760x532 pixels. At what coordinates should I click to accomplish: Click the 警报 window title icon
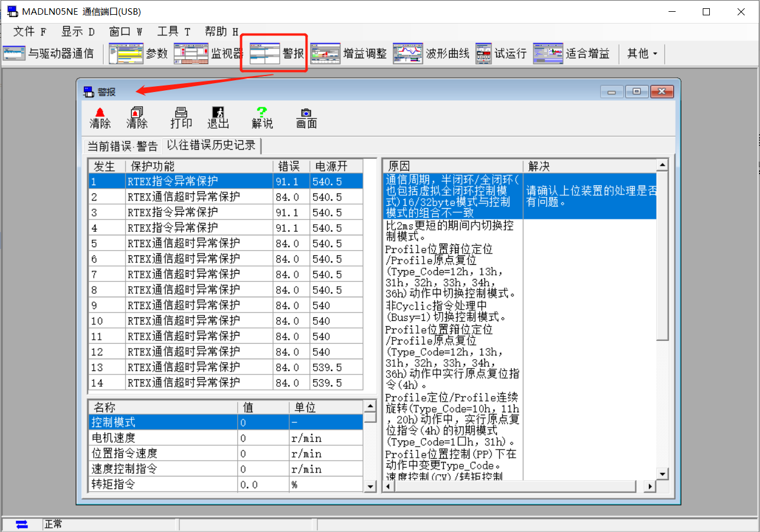(x=89, y=91)
